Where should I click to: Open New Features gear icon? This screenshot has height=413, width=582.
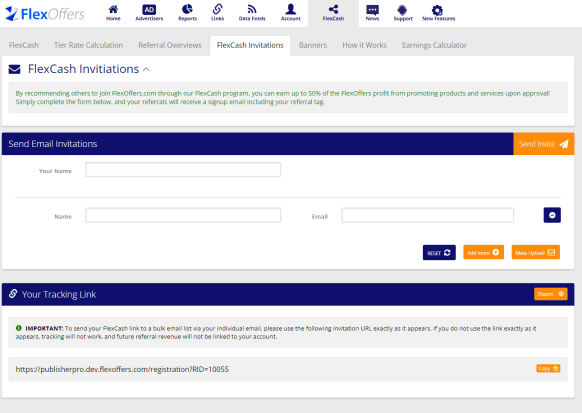(x=438, y=13)
